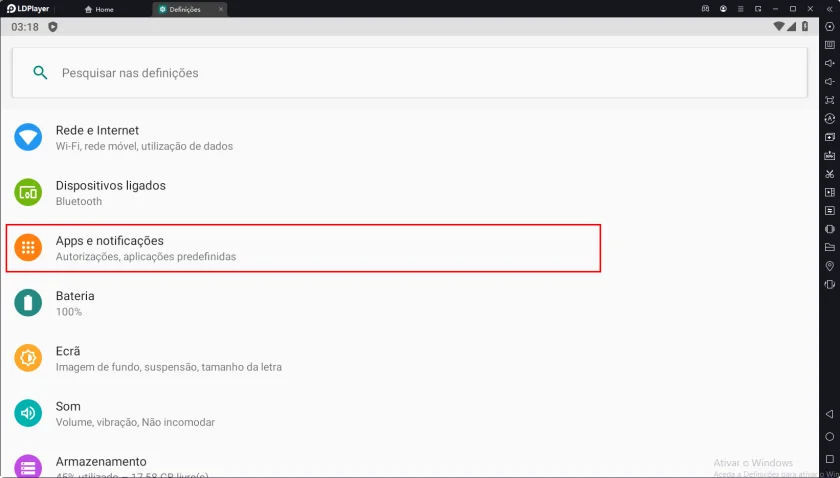
Task: Click the volume down icon
Action: point(830,81)
